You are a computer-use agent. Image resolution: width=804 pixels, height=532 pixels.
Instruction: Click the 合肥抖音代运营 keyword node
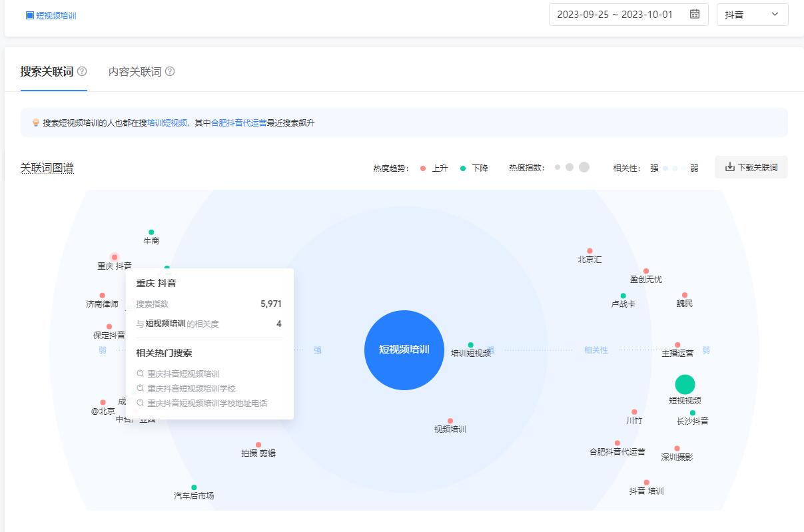click(x=617, y=443)
